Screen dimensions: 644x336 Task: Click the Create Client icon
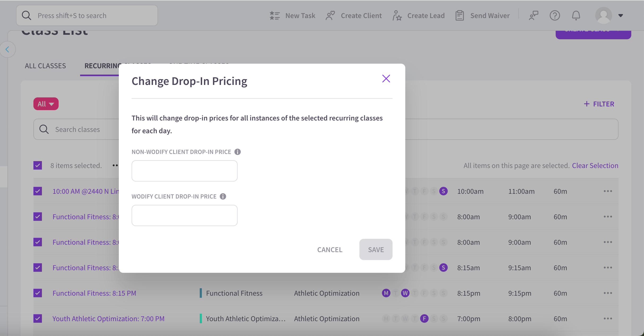[x=330, y=16]
